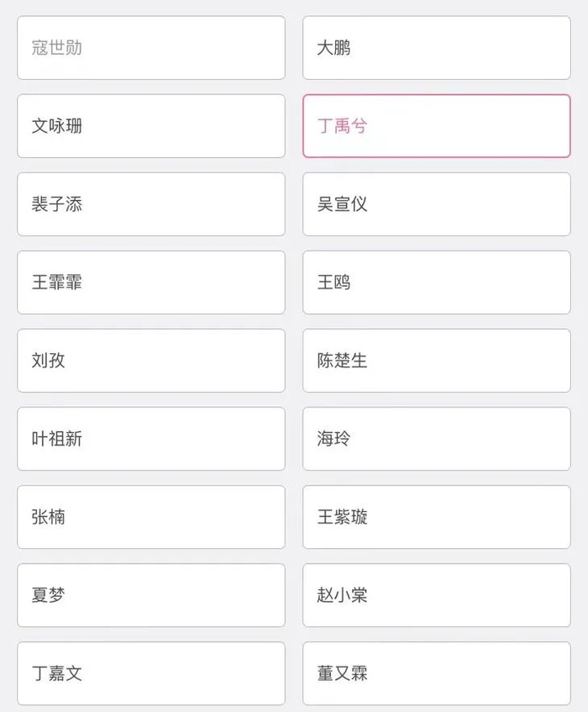Pick 海玲 from the list
This screenshot has width=588, height=712.
coord(436,439)
